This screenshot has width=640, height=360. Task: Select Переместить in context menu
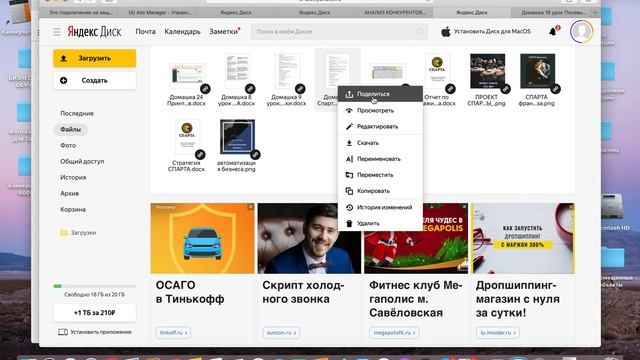click(380, 175)
